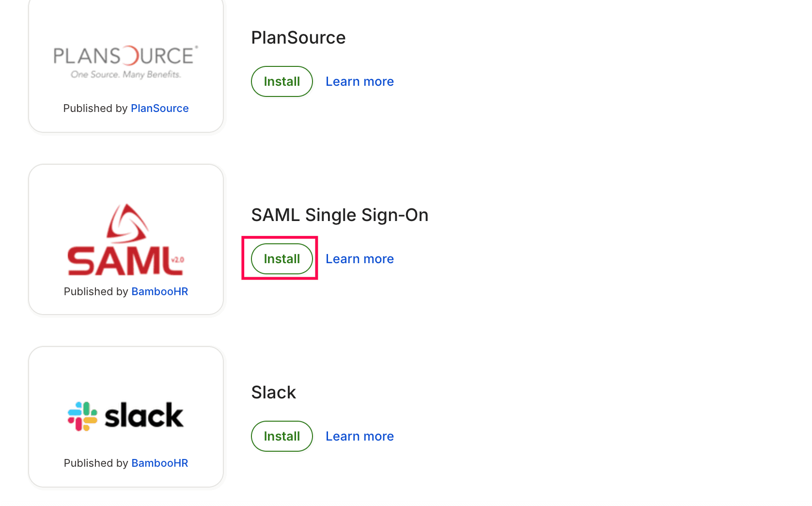The width and height of the screenshot is (812, 506).
Task: Open Learn more for PlanSource
Action: click(x=359, y=81)
